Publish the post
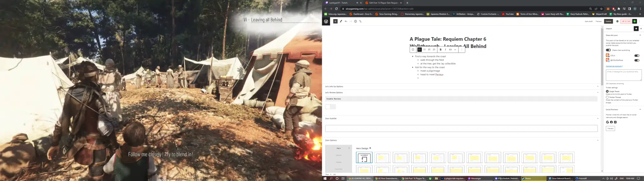Image resolution: width=644 pixels, height=181 pixels. (608, 21)
